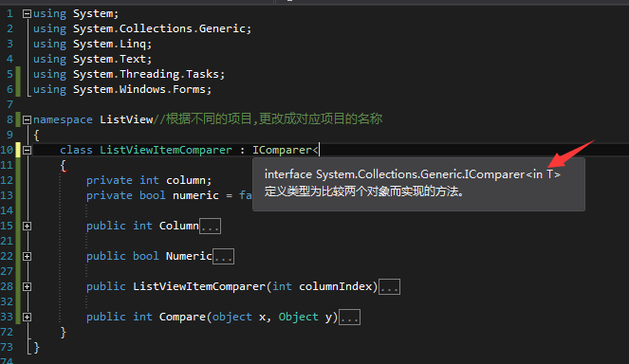Image resolution: width=629 pixels, height=364 pixels.
Task: Select line number 10 in gutter
Action: (x=7, y=150)
